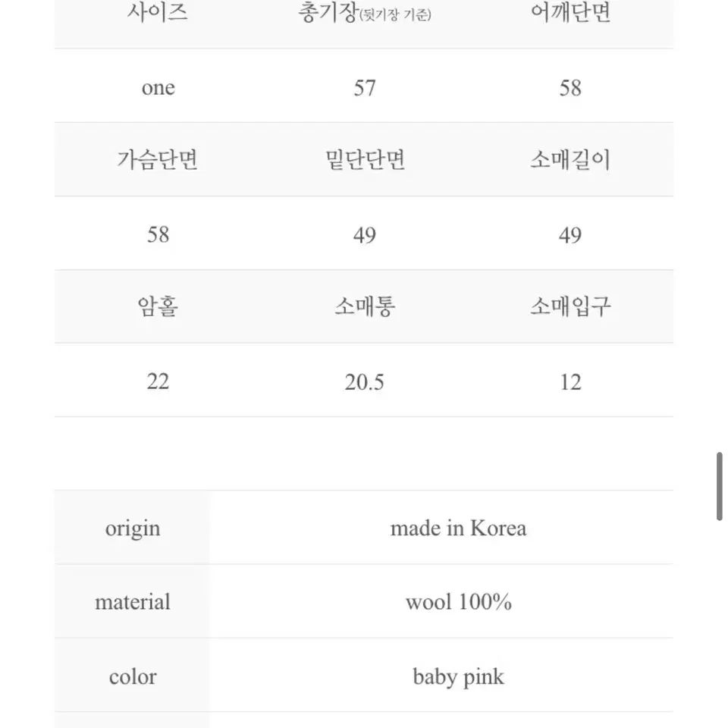
Task: Select the sleeve width value 20.5
Action: pyautogui.click(x=365, y=382)
